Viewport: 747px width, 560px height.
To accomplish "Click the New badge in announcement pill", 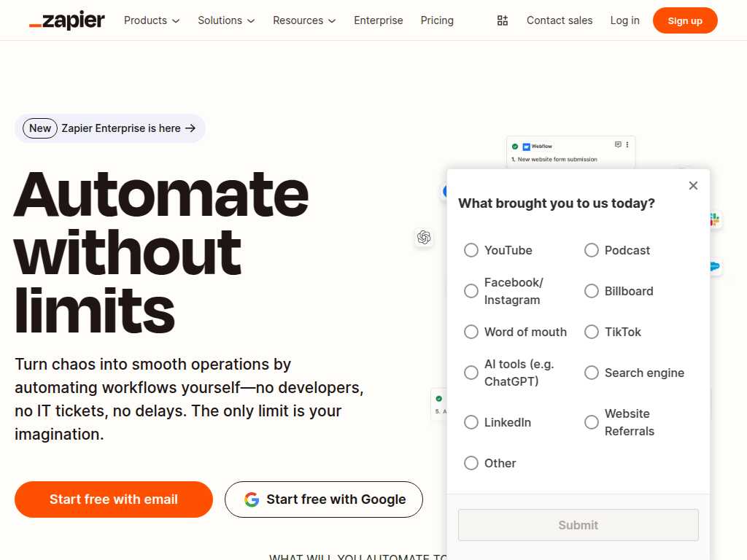I will [40, 128].
